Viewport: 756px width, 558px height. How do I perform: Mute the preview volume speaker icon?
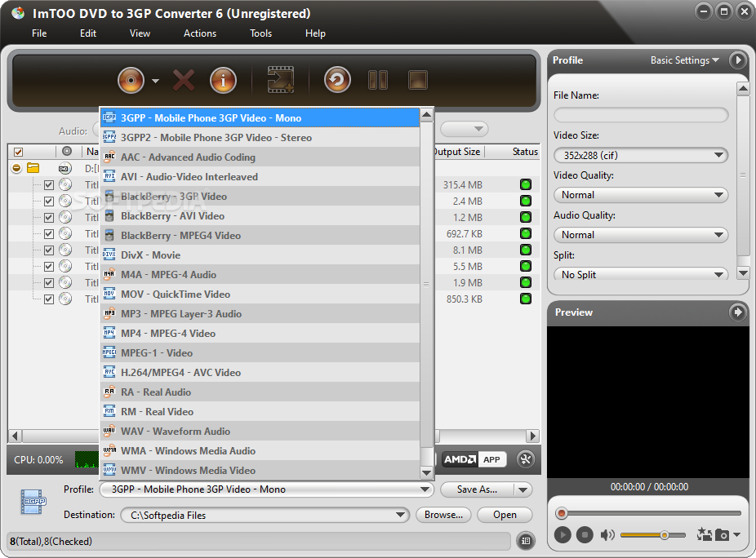click(607, 535)
